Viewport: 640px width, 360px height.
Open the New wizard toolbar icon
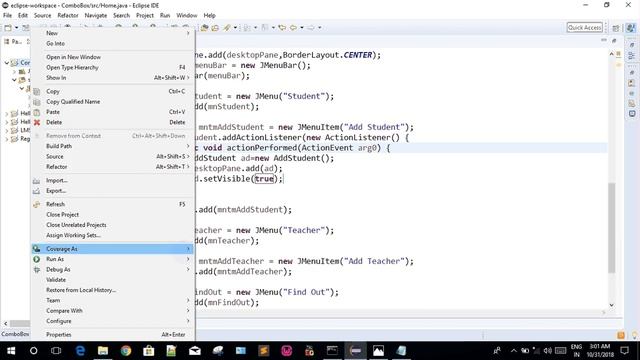click(8, 27)
